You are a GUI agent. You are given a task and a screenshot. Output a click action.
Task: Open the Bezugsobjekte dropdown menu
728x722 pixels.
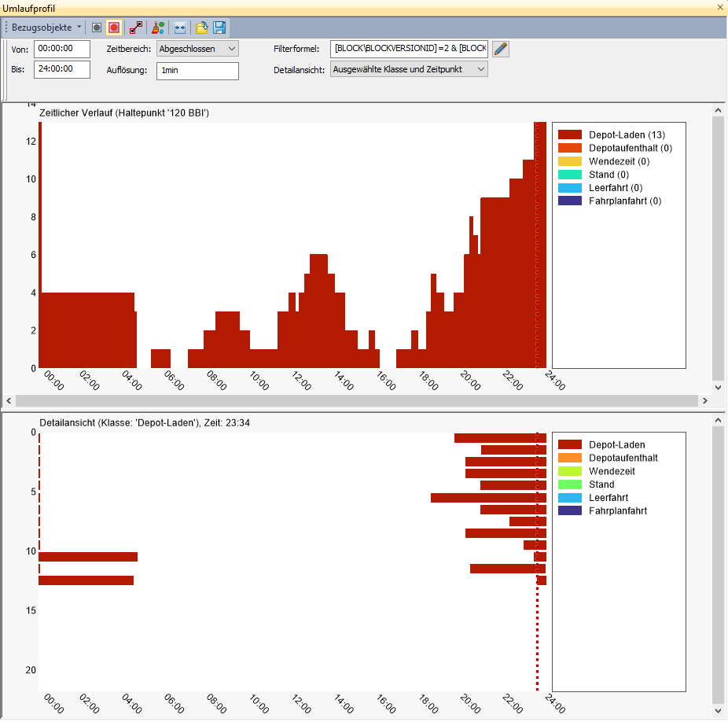click(46, 28)
